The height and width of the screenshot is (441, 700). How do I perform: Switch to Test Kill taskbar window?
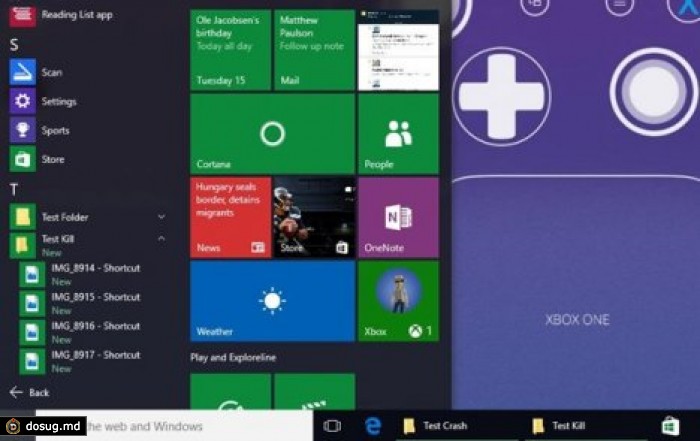pyautogui.click(x=585, y=426)
